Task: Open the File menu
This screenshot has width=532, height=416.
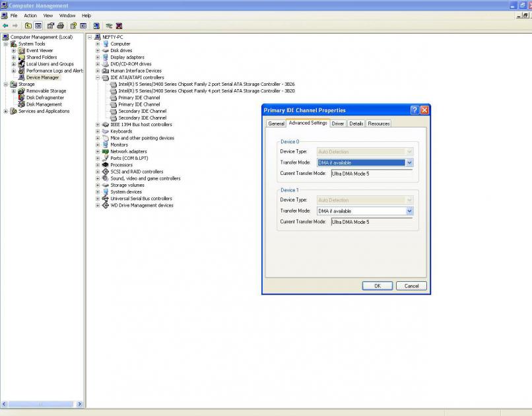Action: tap(14, 16)
